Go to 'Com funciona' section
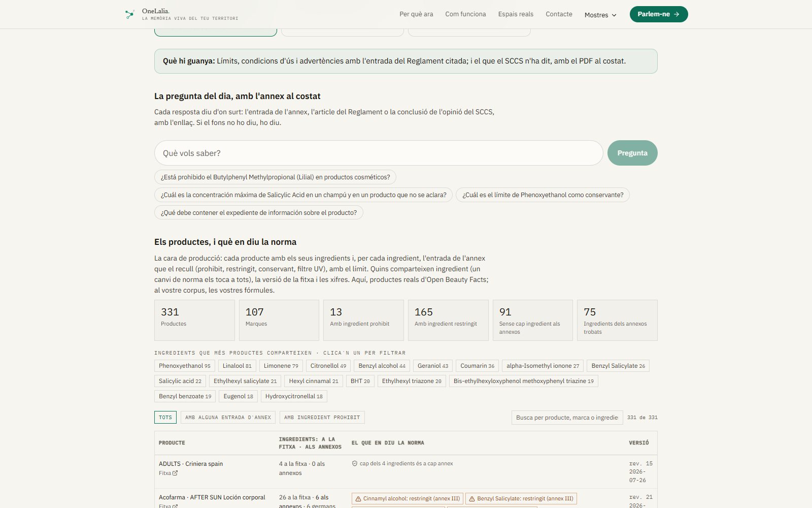812x508 pixels. click(465, 14)
